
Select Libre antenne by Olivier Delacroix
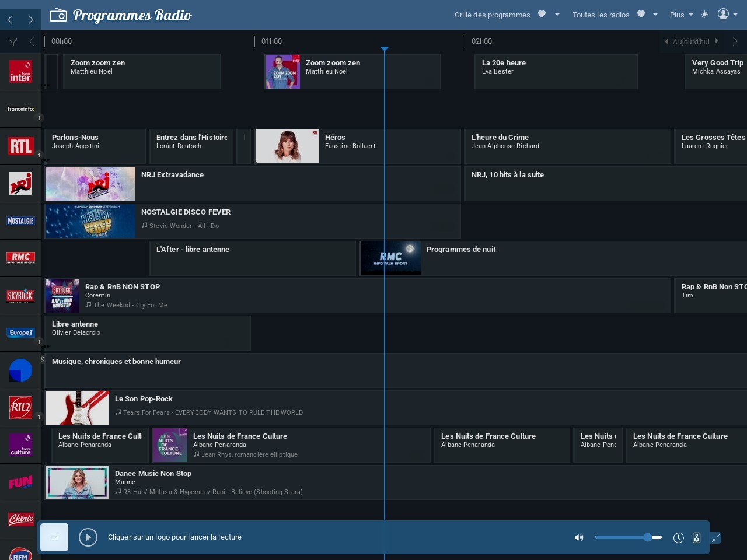tap(148, 333)
